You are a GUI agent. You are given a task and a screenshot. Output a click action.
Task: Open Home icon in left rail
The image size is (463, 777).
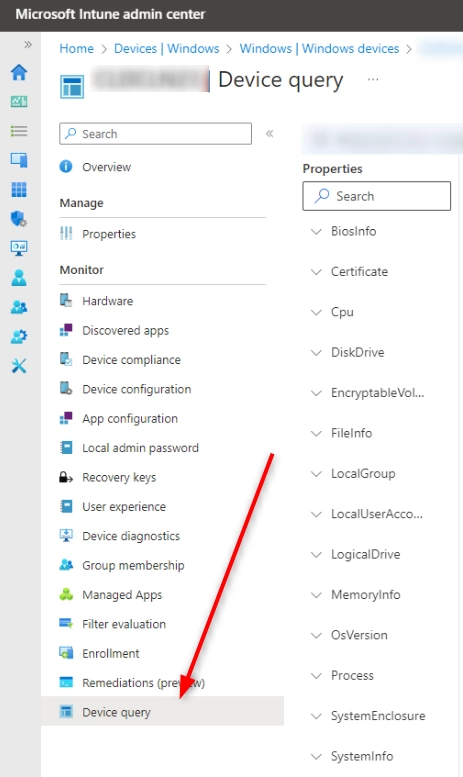[x=19, y=72]
